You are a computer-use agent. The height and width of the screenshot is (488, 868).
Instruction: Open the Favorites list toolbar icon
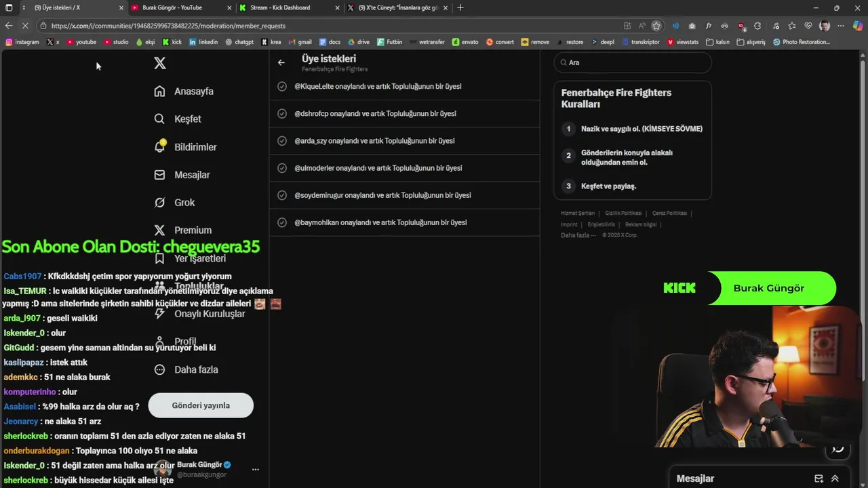tap(791, 26)
